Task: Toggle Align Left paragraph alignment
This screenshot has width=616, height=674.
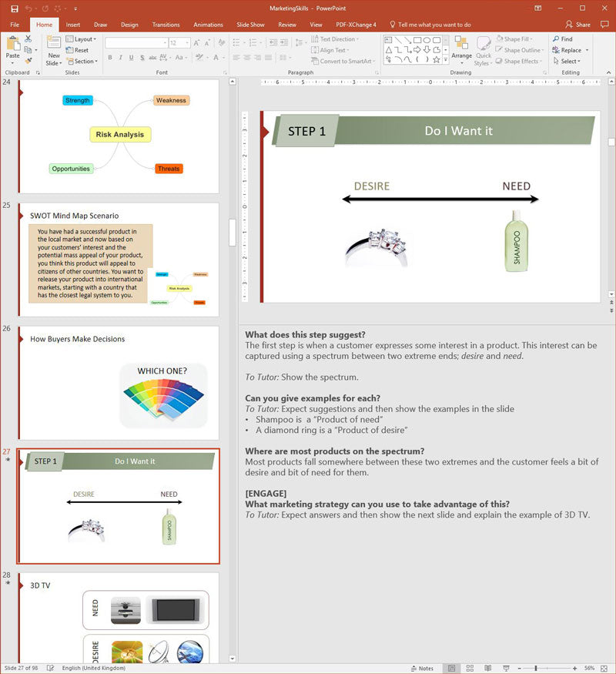Action: [x=236, y=57]
